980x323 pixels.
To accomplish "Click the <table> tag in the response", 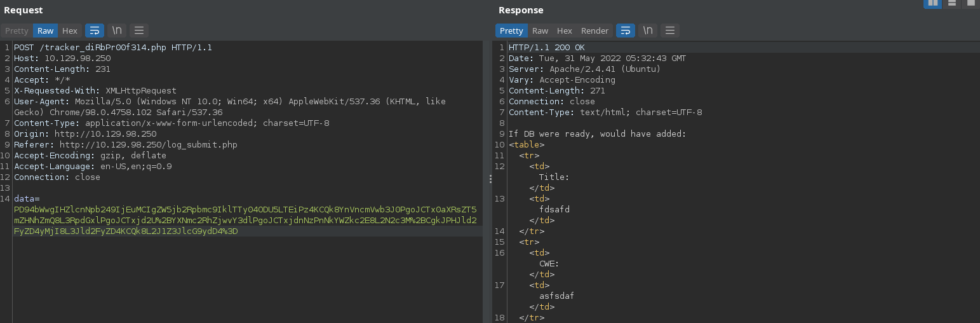I will (527, 145).
